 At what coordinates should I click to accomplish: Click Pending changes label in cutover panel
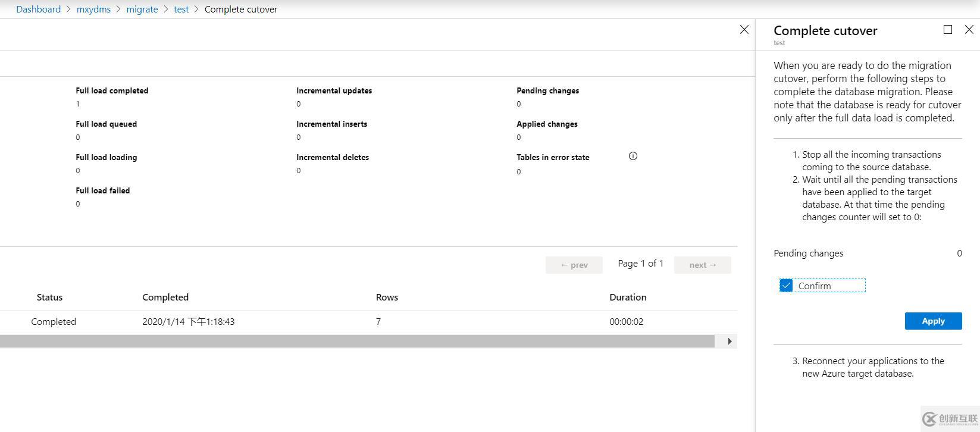808,253
